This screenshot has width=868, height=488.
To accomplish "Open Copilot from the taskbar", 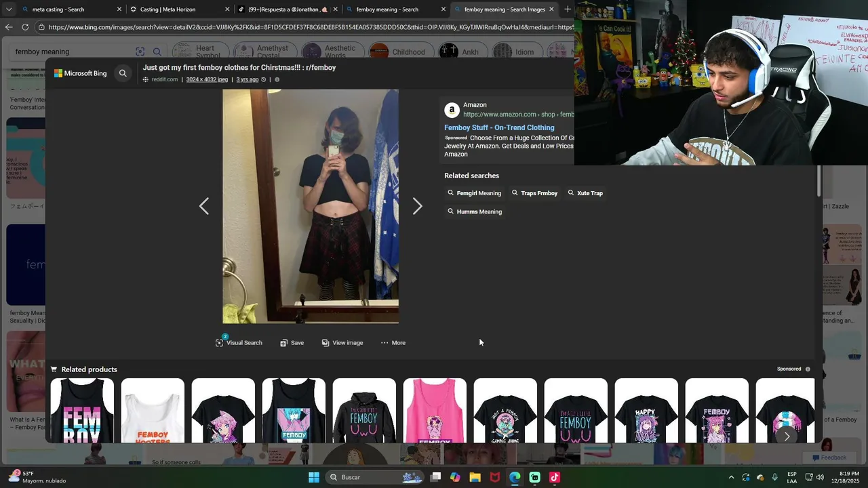I will (455, 477).
